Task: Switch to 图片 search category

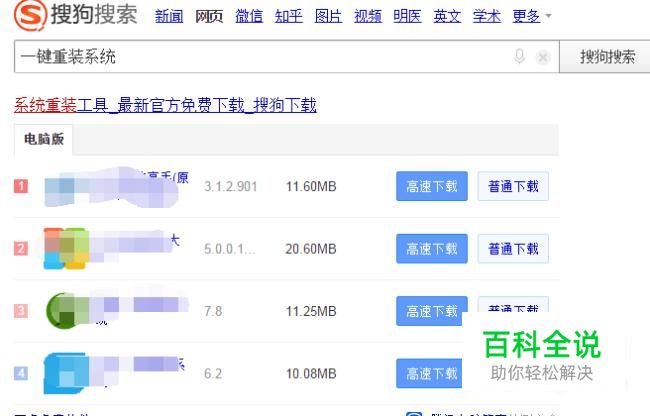Action: coord(328,16)
